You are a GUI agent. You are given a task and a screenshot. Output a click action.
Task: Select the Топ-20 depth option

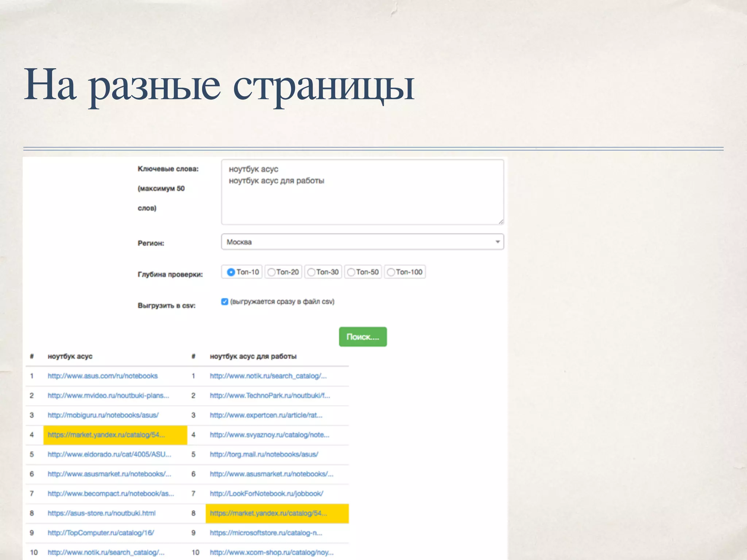point(271,272)
